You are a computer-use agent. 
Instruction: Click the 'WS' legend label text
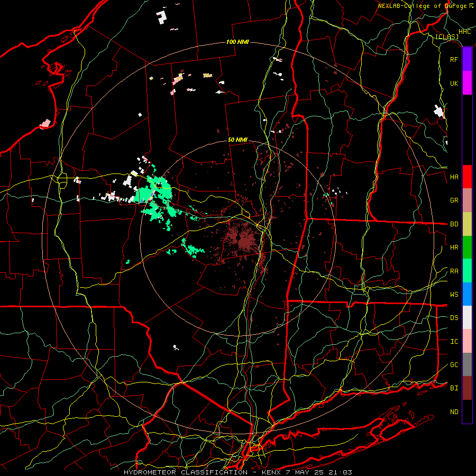tap(454, 295)
